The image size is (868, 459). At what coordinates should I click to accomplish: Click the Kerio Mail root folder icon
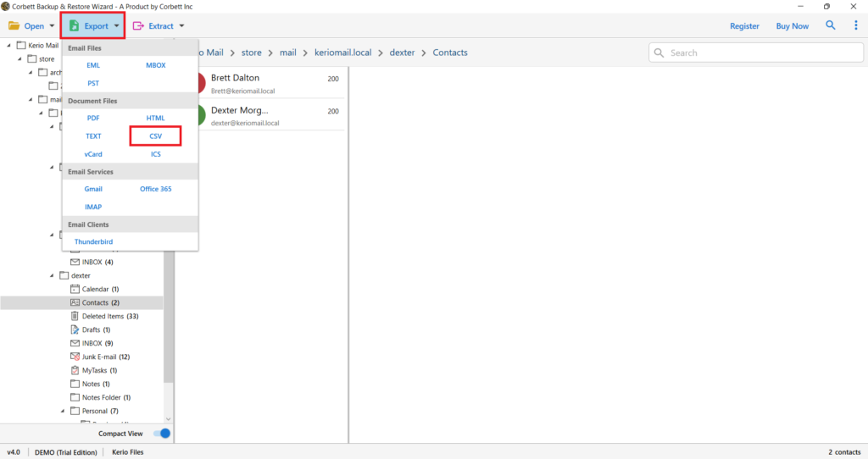[21, 46]
